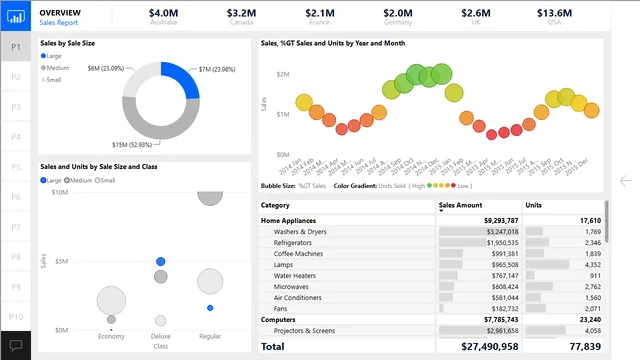Viewport: 640px width, 360px height.
Task: Select the $2.0M Germany card
Action: (398, 16)
